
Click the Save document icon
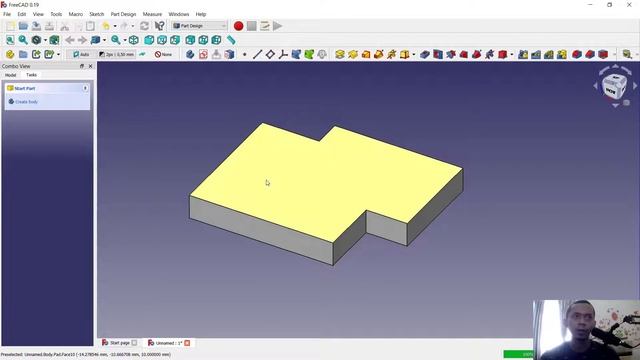pyautogui.click(x=36, y=26)
